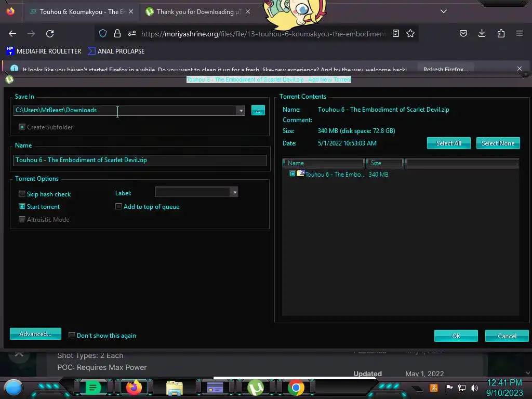Click the Firefox forward arrow
Screen dimensions: 532x399
(31, 34)
